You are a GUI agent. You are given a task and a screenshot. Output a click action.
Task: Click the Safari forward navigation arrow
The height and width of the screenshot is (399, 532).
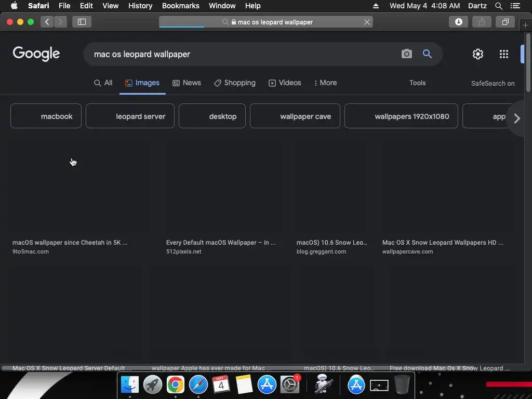tap(60, 22)
